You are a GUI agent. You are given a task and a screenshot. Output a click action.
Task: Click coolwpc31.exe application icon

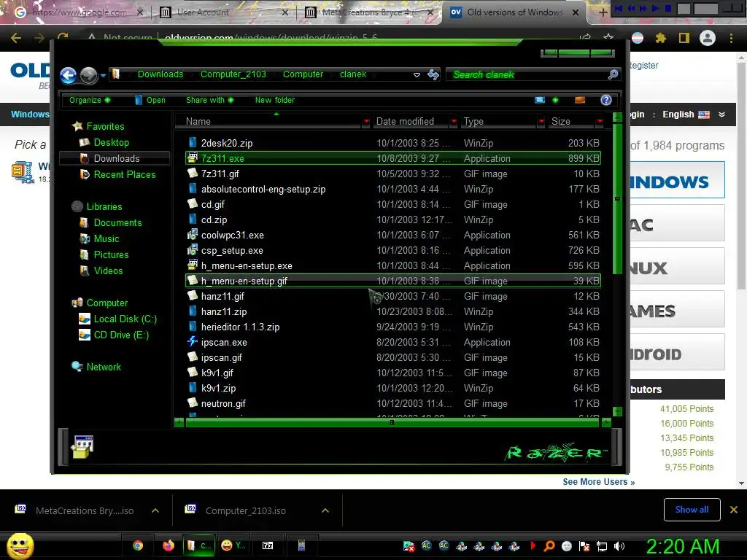[193, 235]
